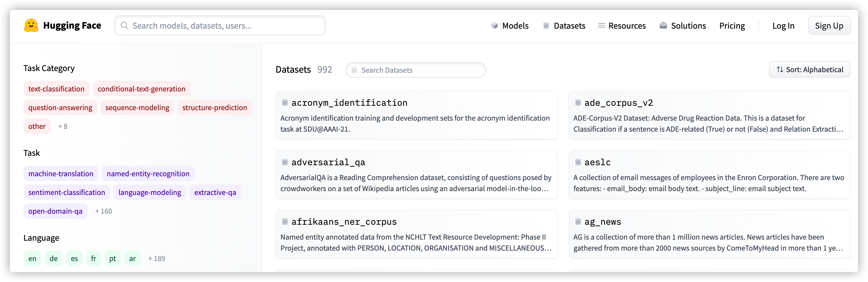Screen dimensions: 868x282
Task: Click the description starting 'Acronym identification training'
Action: pyautogui.click(x=415, y=123)
